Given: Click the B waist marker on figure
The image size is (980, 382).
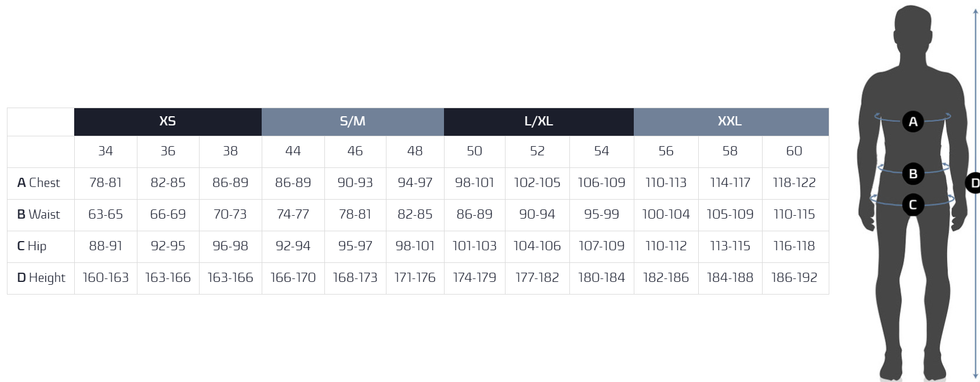Looking at the screenshot, I should (913, 173).
